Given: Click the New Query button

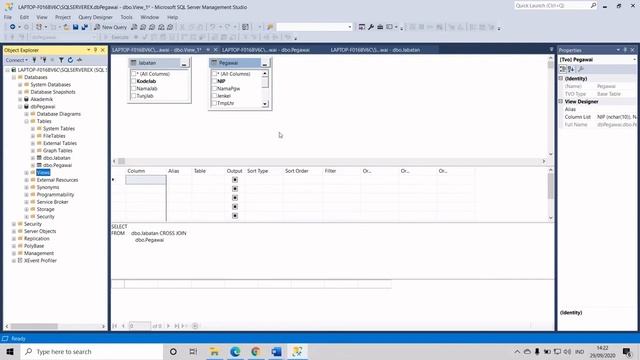Looking at the screenshot, I should [x=110, y=27].
